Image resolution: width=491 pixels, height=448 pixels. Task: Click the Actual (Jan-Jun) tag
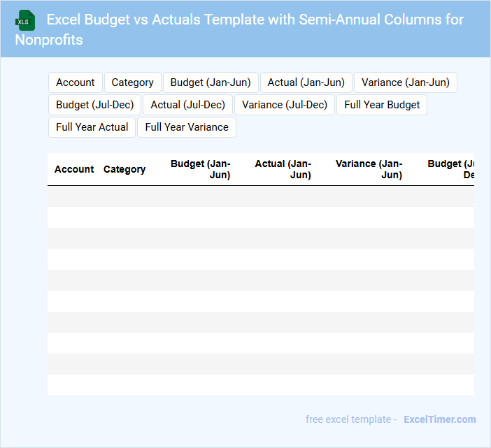pos(306,82)
